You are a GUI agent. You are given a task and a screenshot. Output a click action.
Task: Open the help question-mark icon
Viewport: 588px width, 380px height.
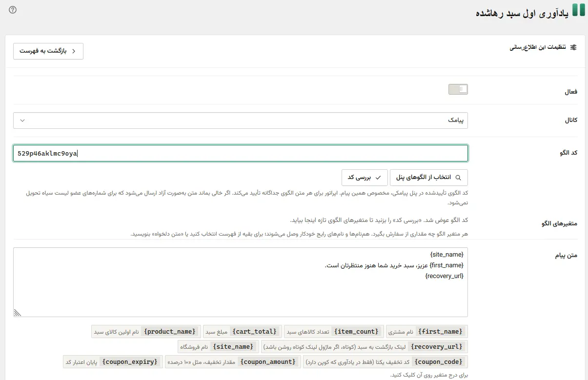[x=13, y=10]
